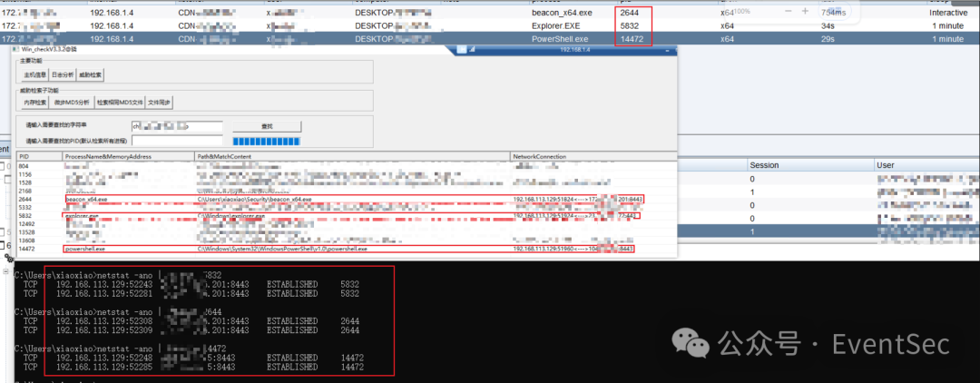Click the zoom in plus icon

pyautogui.click(x=805, y=11)
